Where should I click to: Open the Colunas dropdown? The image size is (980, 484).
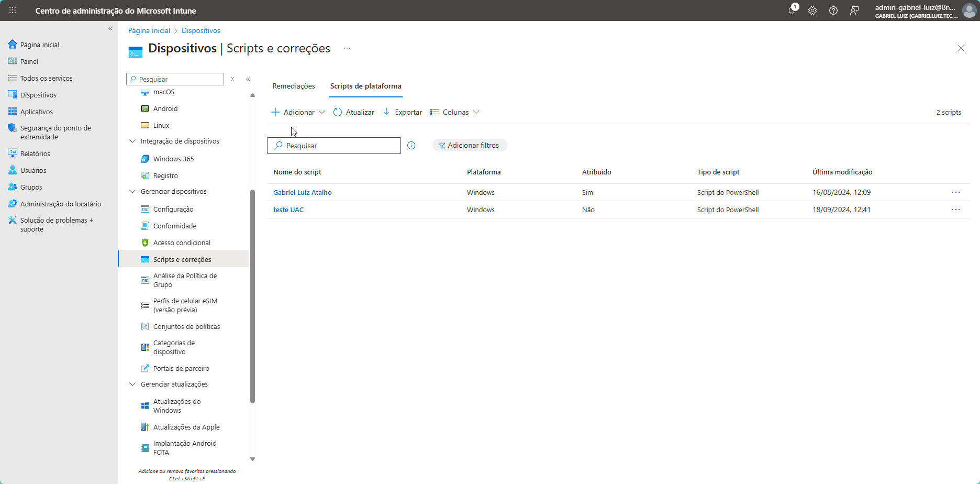(454, 112)
